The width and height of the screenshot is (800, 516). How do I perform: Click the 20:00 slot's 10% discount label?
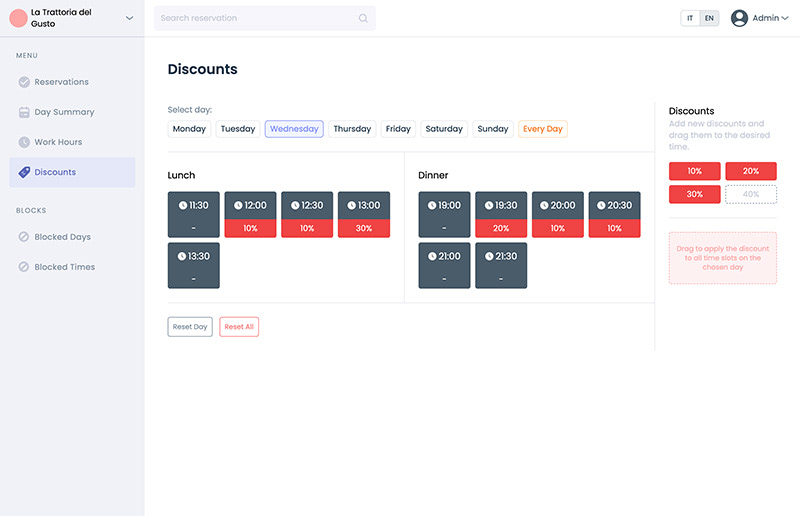[558, 229]
